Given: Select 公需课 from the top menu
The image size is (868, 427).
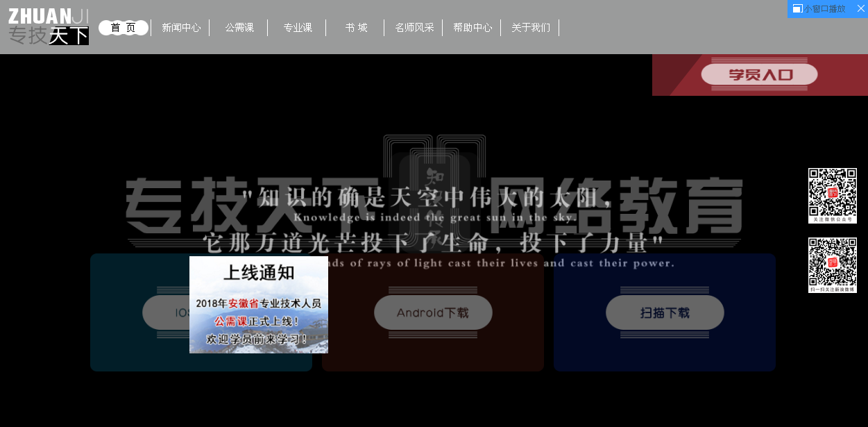Looking at the screenshot, I should coord(239,28).
